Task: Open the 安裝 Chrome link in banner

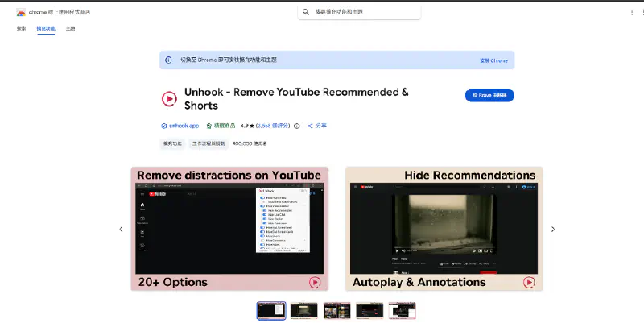Action: tap(493, 60)
